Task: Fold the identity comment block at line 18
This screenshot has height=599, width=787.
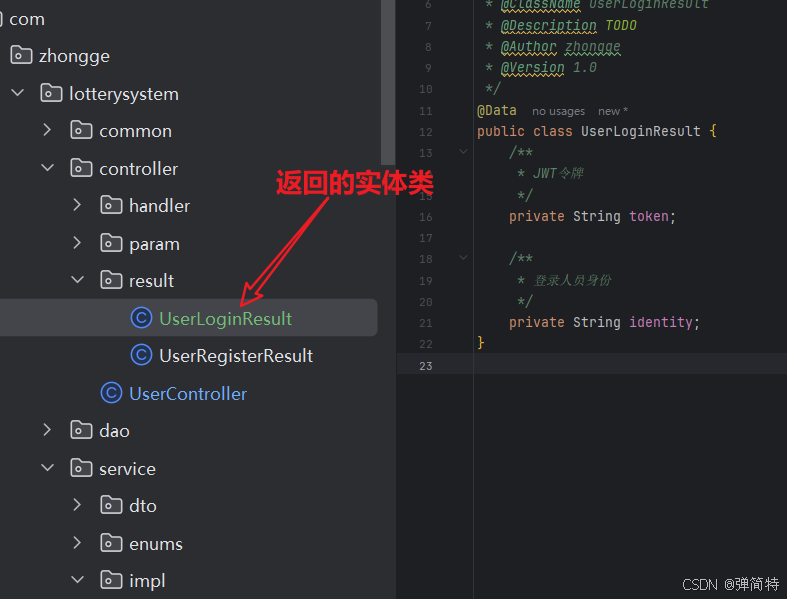Action: pos(463,258)
